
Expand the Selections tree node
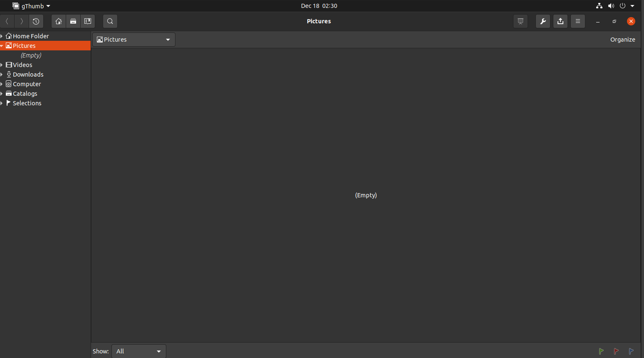pyautogui.click(x=2, y=103)
